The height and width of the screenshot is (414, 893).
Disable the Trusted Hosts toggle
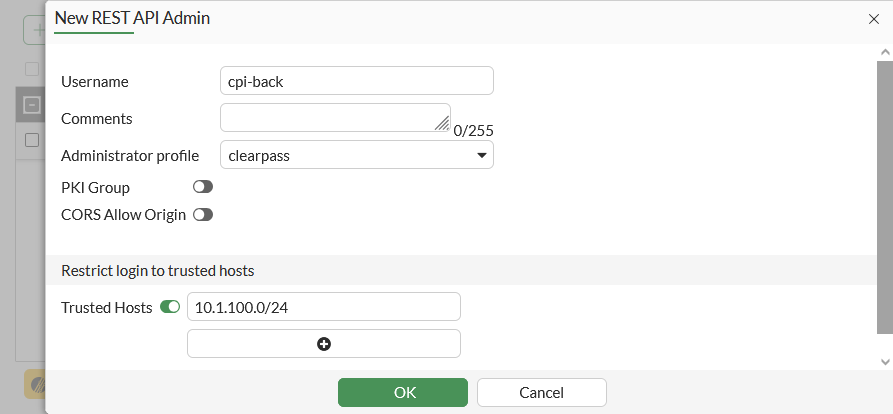click(x=170, y=307)
